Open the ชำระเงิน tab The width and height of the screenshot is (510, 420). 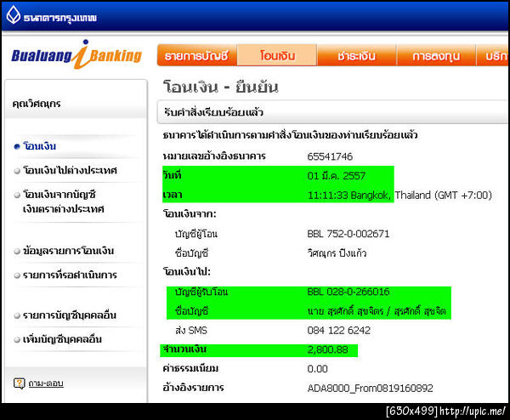(x=356, y=55)
